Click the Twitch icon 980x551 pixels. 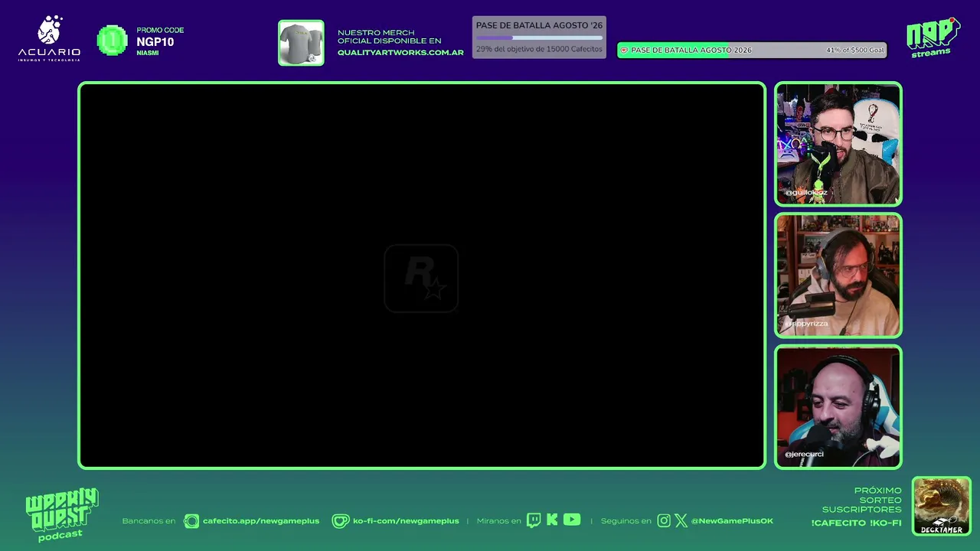coord(534,520)
